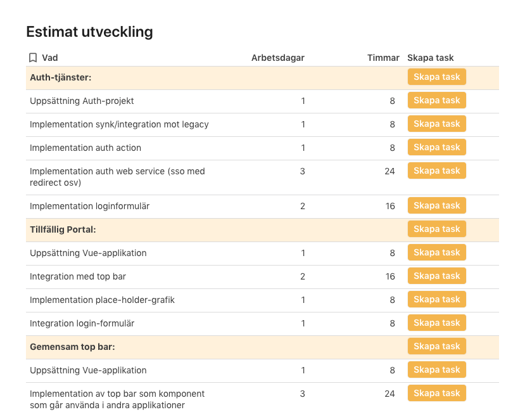Click Skapa task for auth web service row
The image size is (532, 412).
[x=436, y=171]
